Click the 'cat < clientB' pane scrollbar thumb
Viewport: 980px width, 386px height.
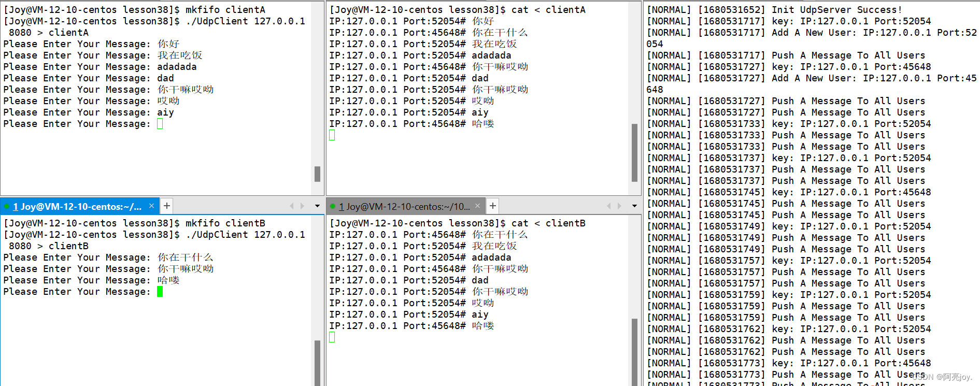[x=634, y=352]
